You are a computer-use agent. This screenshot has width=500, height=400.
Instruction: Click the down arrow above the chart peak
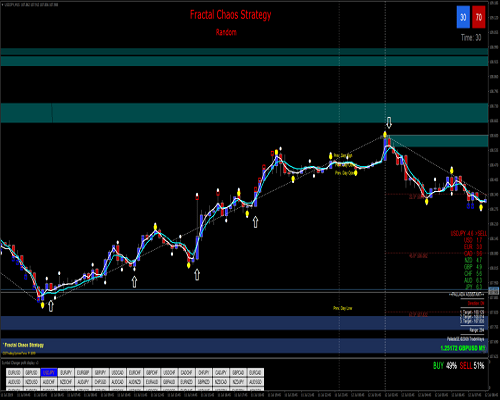point(389,122)
